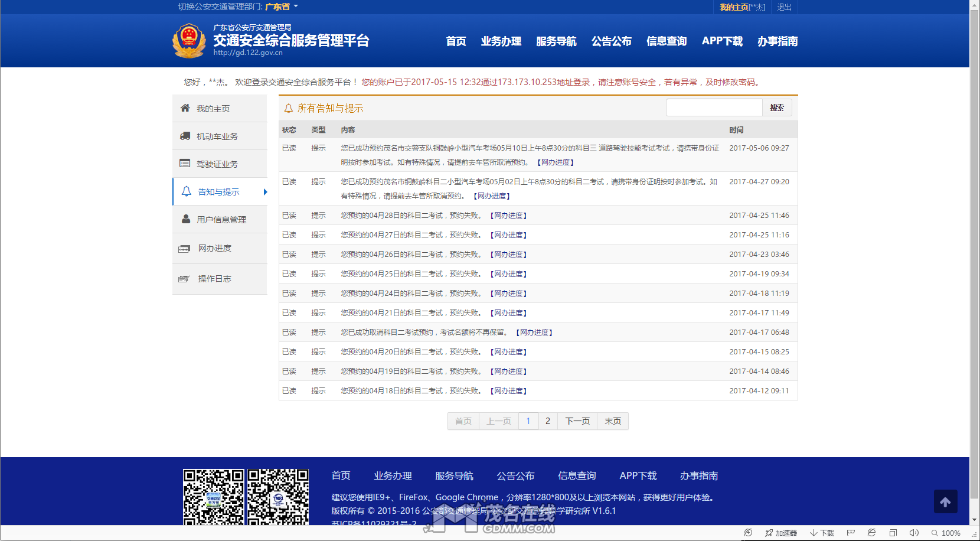Open 网办进度 link in 04月20日 notice row
The height and width of the screenshot is (541, 980).
pyautogui.click(x=508, y=352)
